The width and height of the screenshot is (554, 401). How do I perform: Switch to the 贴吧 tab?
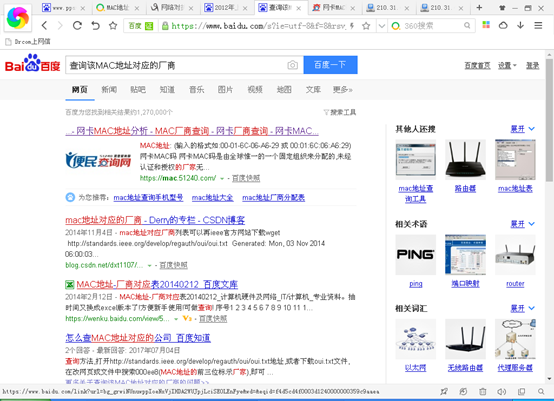coord(138,90)
